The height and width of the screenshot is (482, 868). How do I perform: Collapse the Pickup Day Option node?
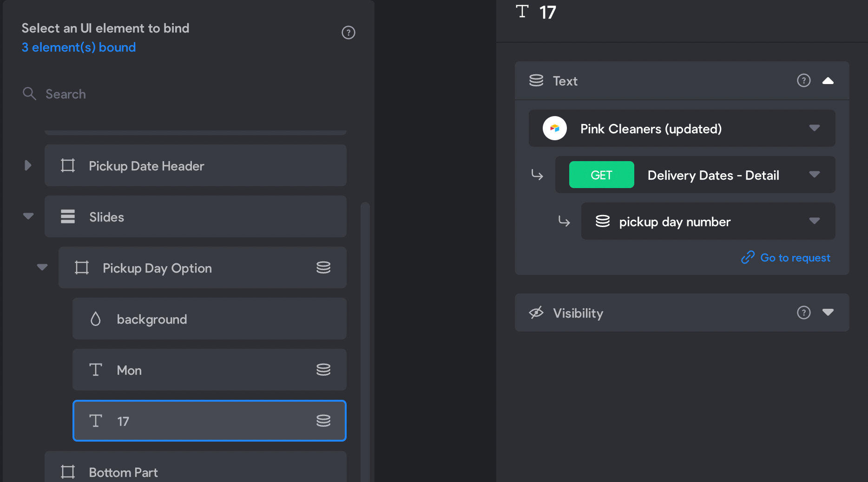pos(42,267)
